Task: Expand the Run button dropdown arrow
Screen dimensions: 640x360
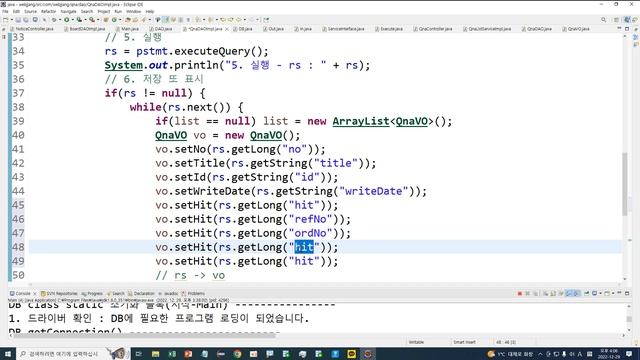Action: tap(72, 20)
